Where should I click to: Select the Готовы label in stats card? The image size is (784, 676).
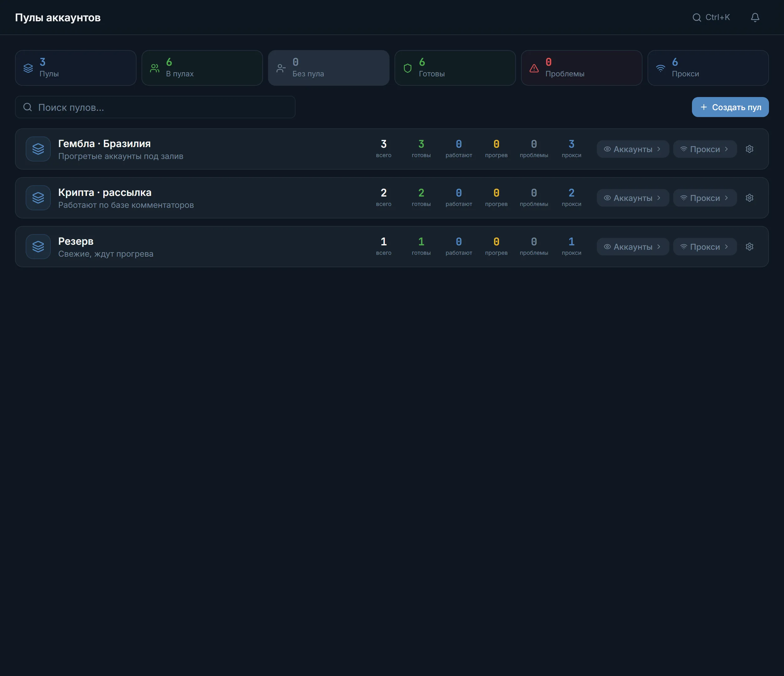click(432, 74)
